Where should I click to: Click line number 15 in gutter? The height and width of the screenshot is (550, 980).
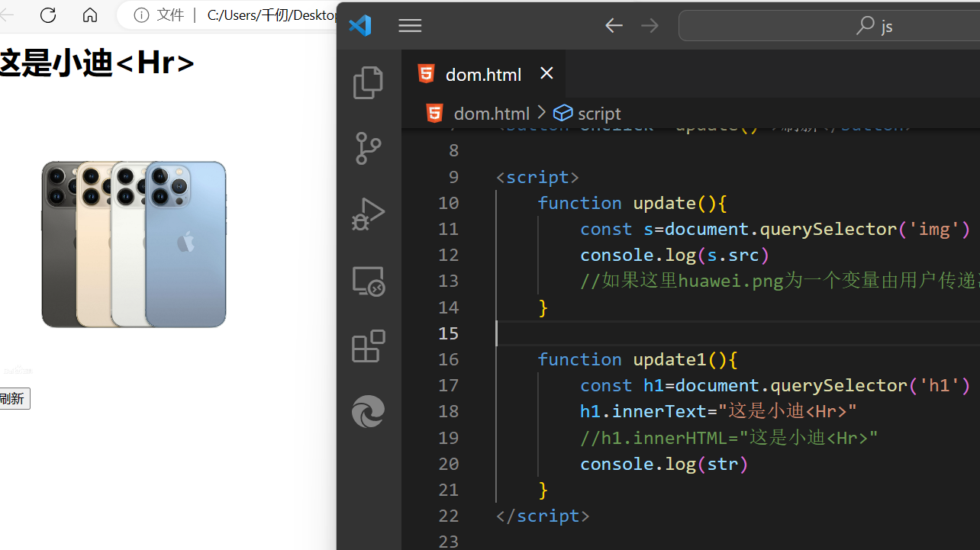tap(449, 333)
